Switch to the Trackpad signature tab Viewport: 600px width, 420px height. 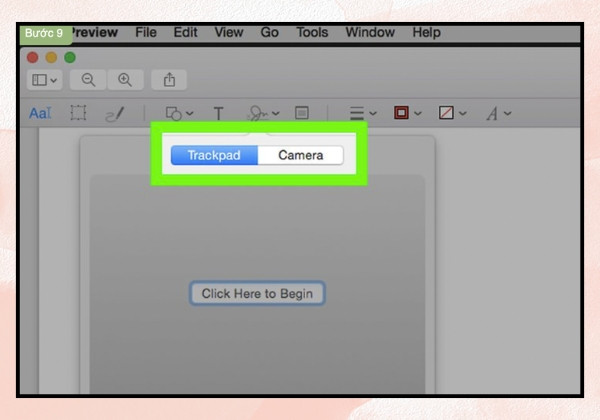click(214, 155)
